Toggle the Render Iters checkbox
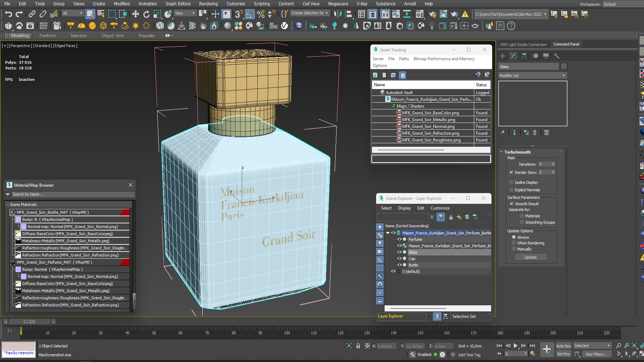 pyautogui.click(x=512, y=172)
